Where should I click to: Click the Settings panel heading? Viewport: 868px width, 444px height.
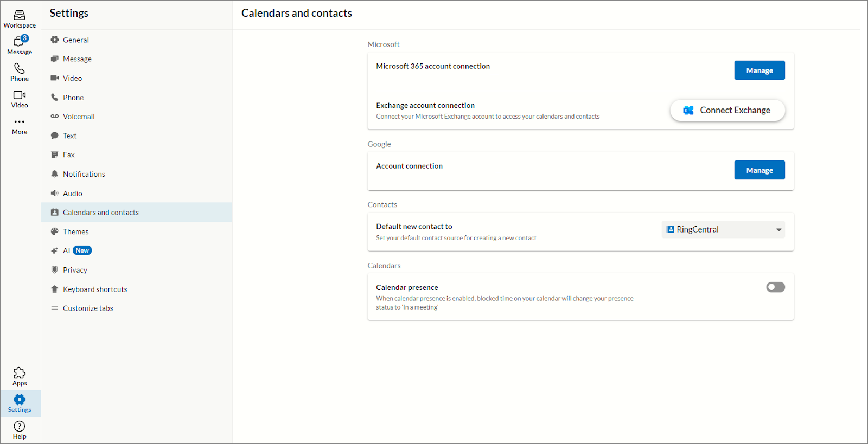69,13
